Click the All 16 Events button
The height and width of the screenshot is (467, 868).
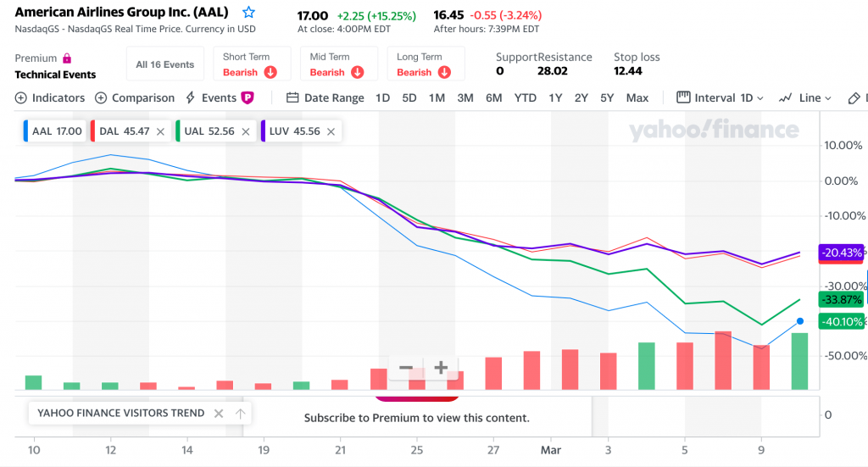(x=165, y=64)
